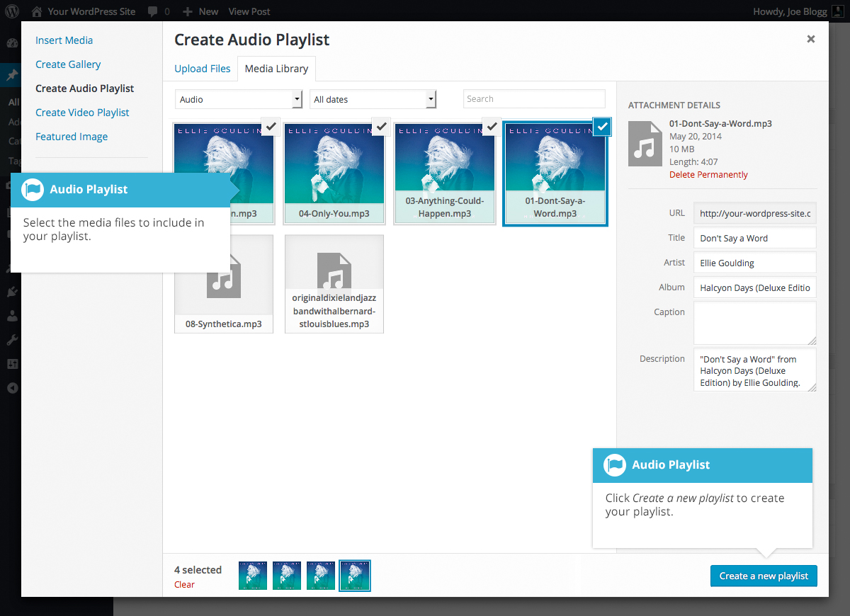Click the Collapse menu arrow icon
Viewport: 850px width, 616px height.
coord(12,388)
